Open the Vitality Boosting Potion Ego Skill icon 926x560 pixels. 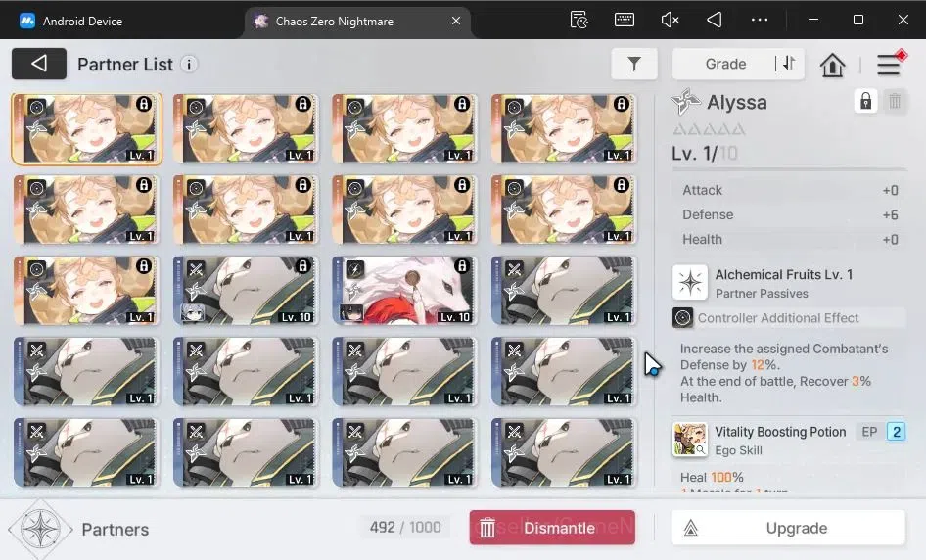tap(690, 440)
